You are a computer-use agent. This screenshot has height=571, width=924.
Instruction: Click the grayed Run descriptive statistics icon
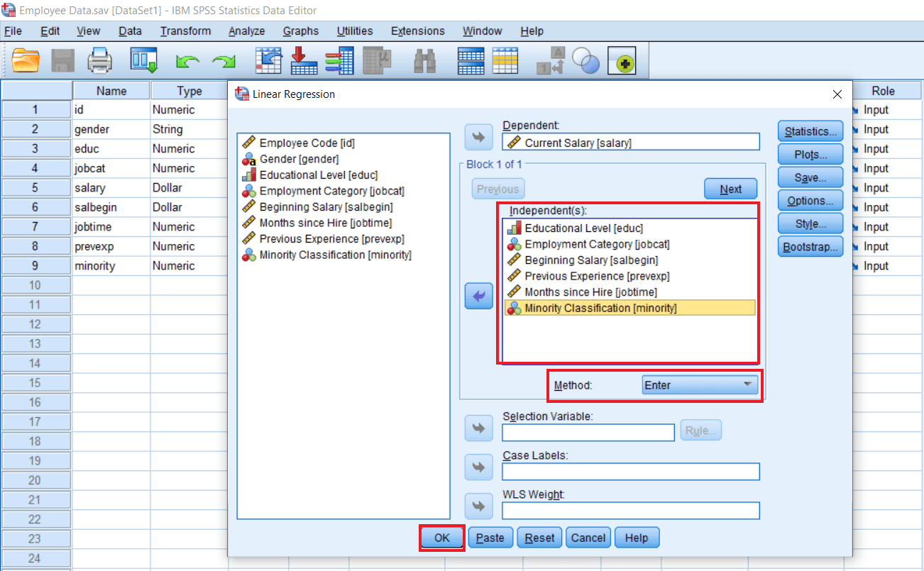click(378, 60)
